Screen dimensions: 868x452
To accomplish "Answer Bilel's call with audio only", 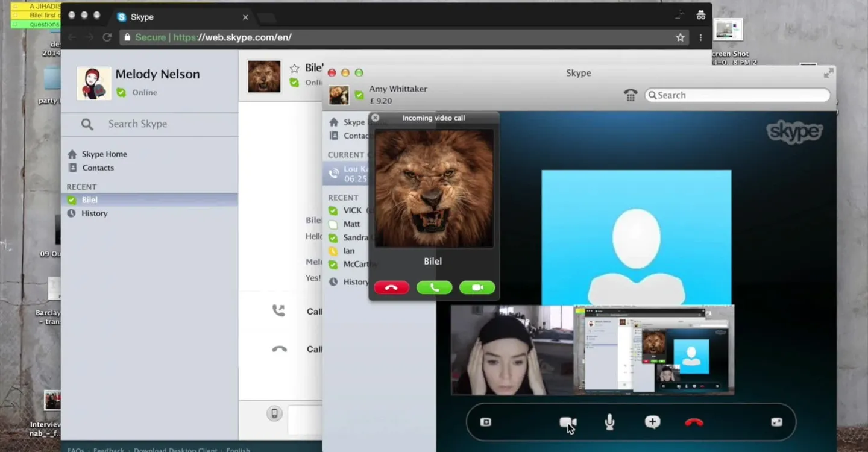I will pos(434,287).
